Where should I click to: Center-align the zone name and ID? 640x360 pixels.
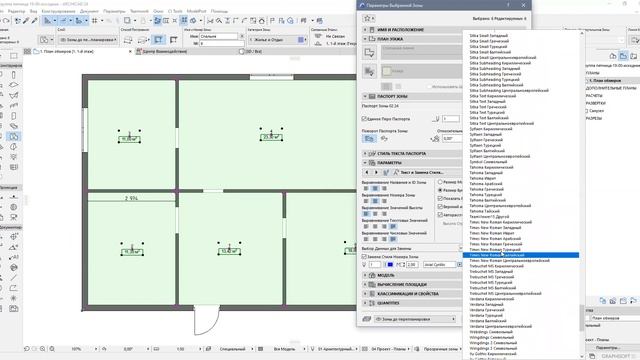(375, 188)
